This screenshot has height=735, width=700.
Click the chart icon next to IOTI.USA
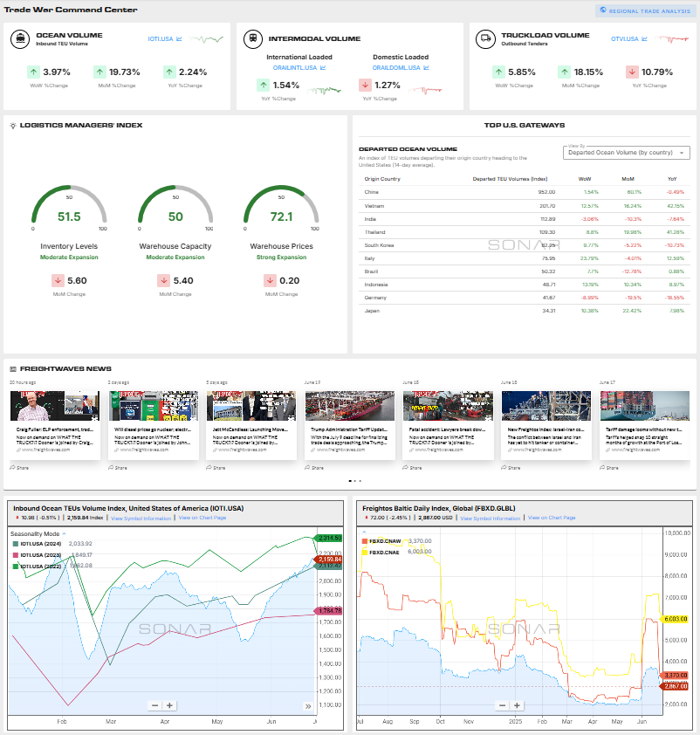pyautogui.click(x=180, y=39)
